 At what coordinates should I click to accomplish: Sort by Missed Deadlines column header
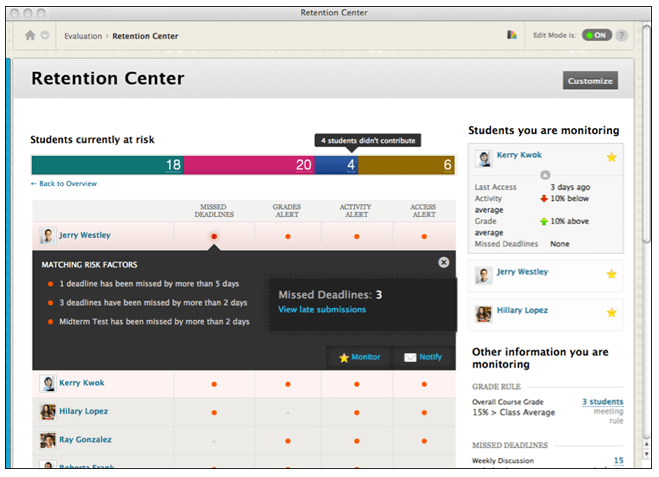[x=214, y=211]
